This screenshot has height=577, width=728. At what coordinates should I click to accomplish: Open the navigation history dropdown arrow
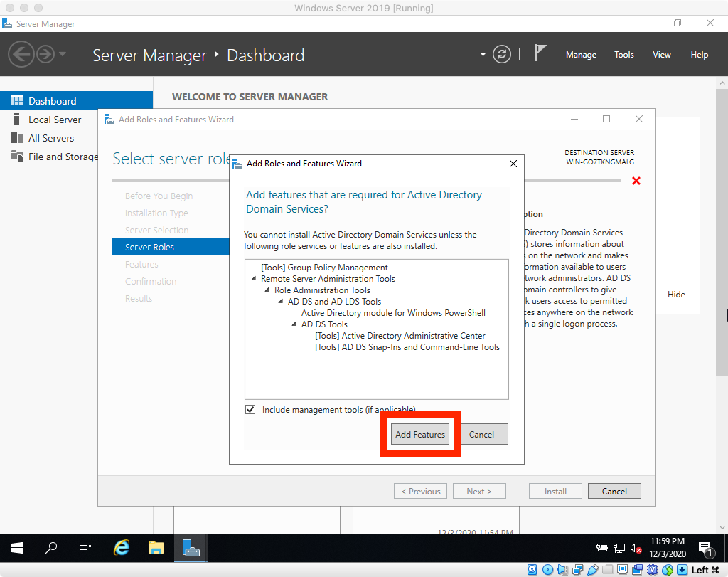tap(63, 54)
